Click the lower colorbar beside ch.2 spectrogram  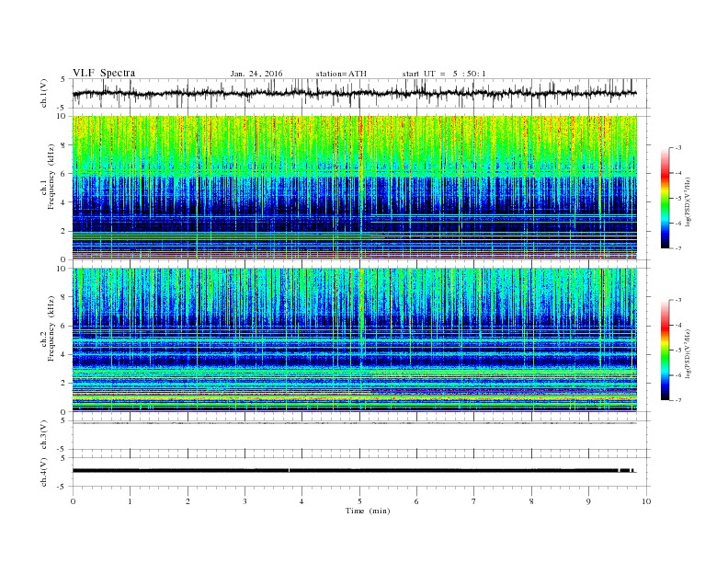click(x=665, y=350)
